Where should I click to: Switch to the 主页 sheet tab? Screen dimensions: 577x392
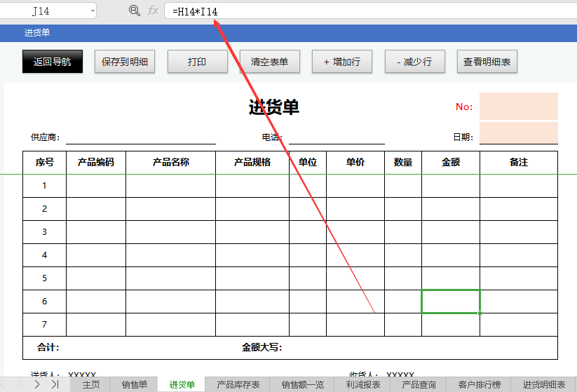[x=91, y=384]
